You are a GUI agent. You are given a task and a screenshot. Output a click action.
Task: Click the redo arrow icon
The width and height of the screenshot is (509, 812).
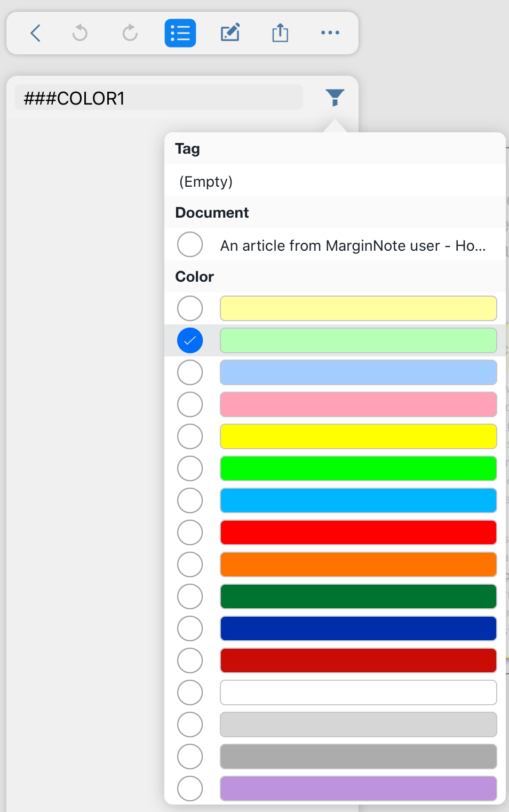click(x=130, y=33)
